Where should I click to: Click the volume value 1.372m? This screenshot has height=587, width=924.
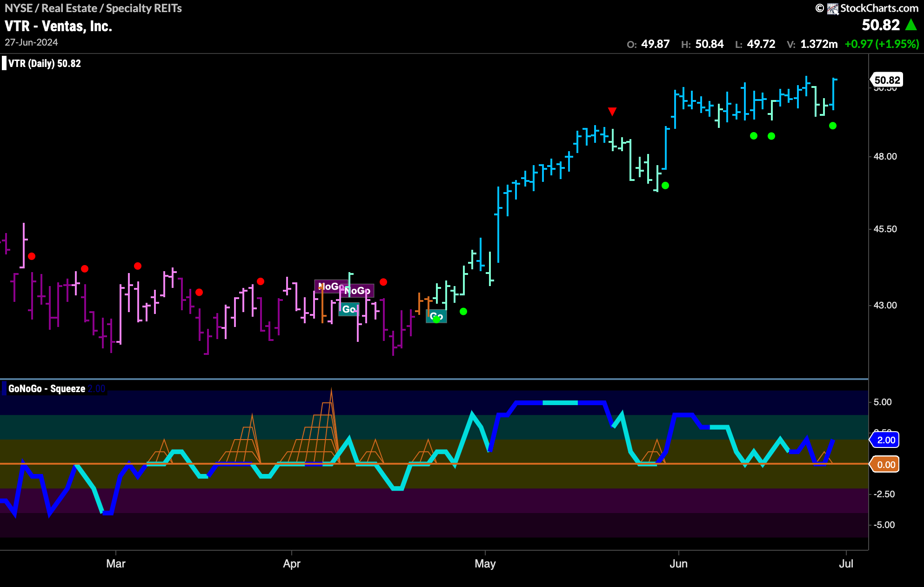(819, 44)
